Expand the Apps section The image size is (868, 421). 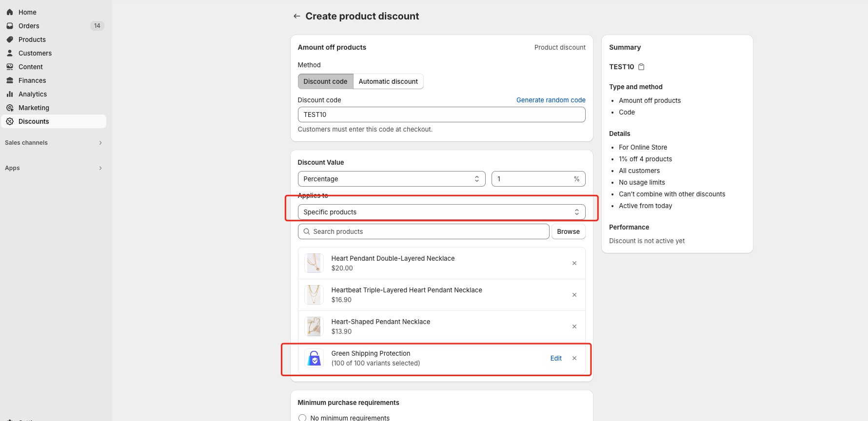point(54,168)
